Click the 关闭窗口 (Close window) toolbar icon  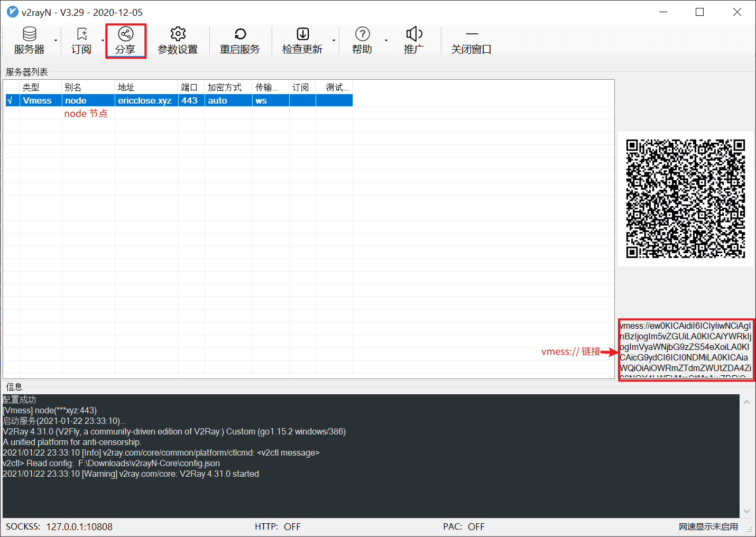[x=472, y=41]
